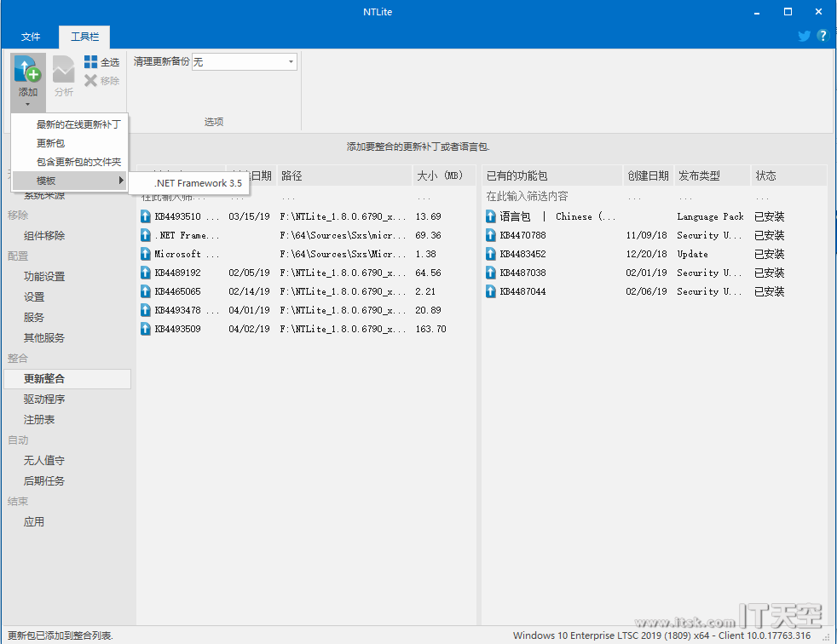This screenshot has width=837, height=644.
Task: Select the .NET Frame... update row icon
Action: (x=145, y=235)
